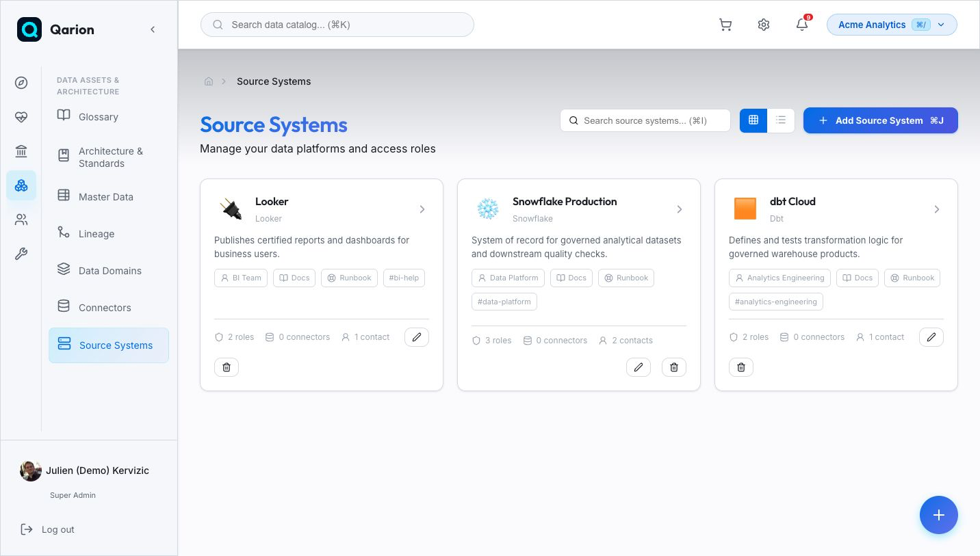
Task: Delete the Snowflake Production source system
Action: click(674, 367)
